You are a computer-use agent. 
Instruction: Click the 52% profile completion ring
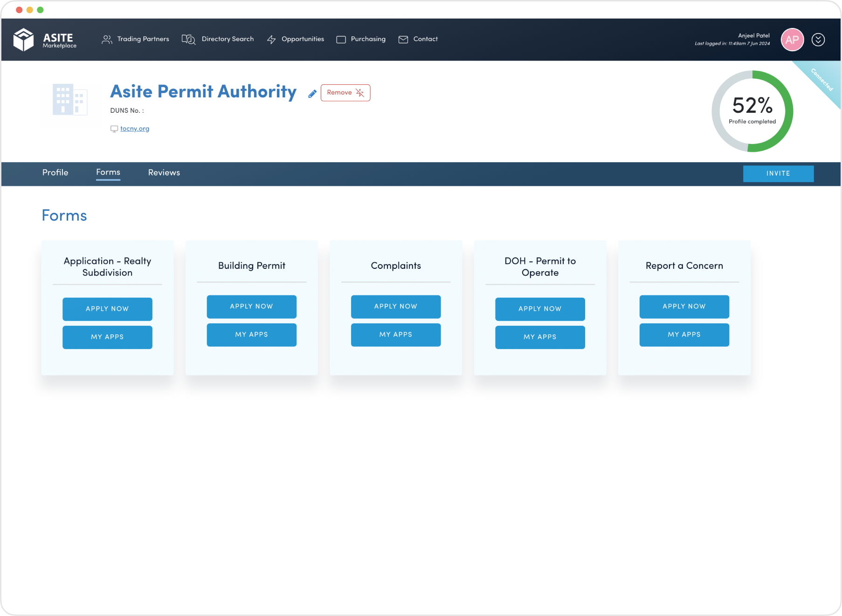(752, 111)
